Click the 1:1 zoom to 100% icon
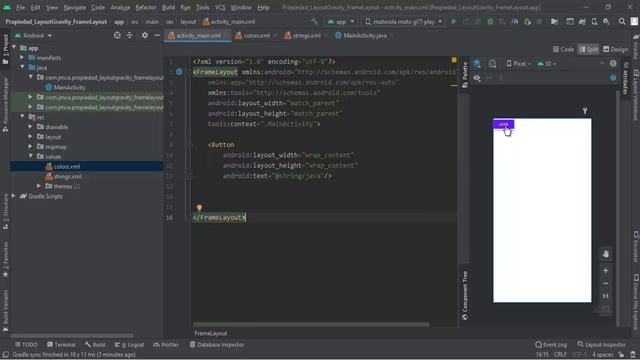Viewport: 640px width, 360px height. 606,296
